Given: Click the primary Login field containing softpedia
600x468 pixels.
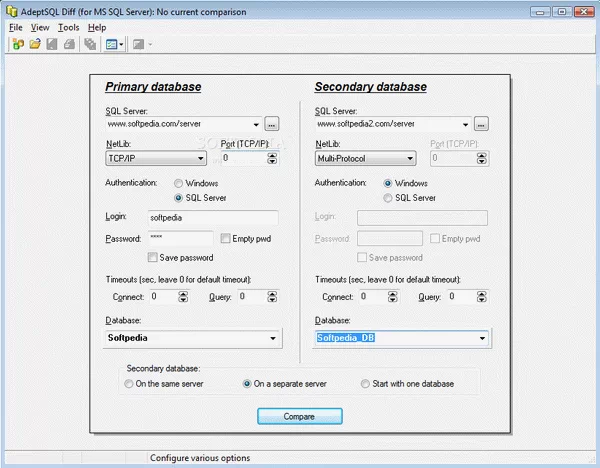Looking at the screenshot, I should [x=213, y=218].
